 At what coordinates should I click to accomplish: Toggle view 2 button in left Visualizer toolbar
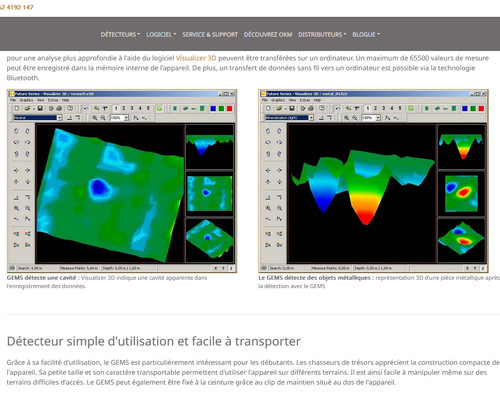point(124,108)
